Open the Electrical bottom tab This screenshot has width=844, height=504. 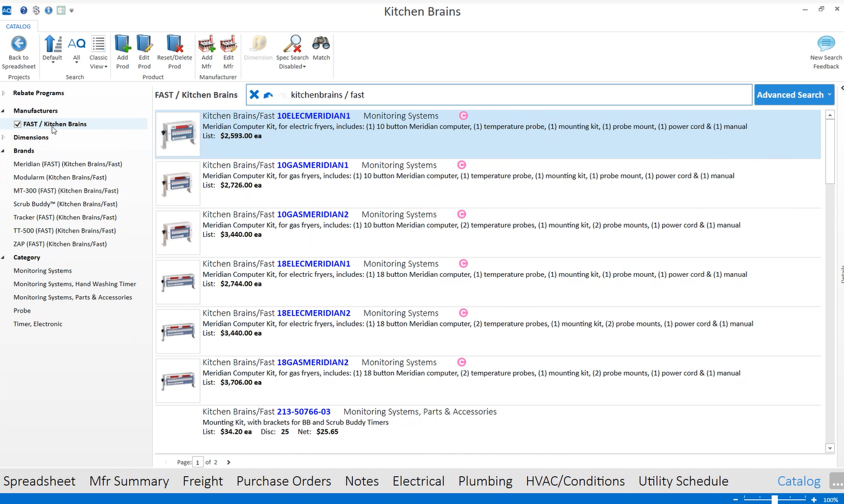coord(418,481)
